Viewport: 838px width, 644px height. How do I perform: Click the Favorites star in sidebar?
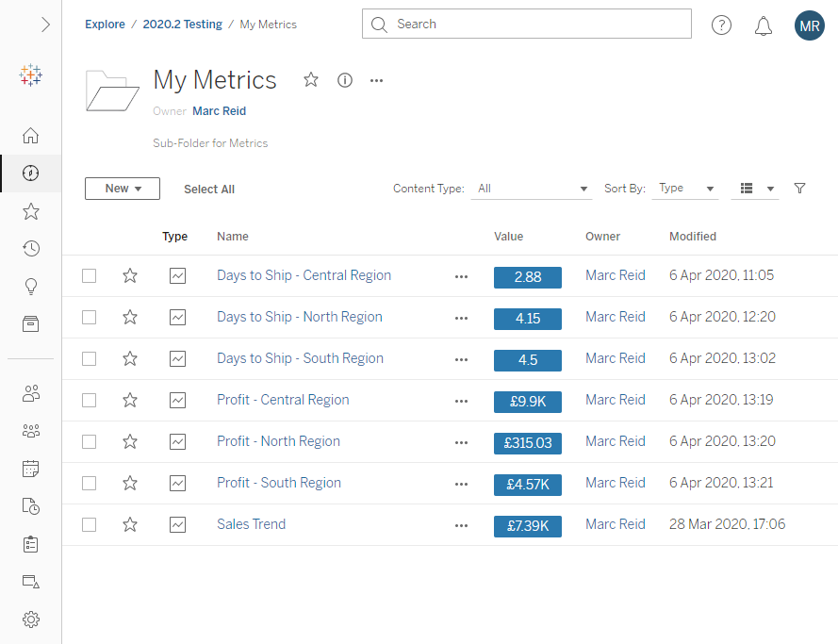[31, 211]
